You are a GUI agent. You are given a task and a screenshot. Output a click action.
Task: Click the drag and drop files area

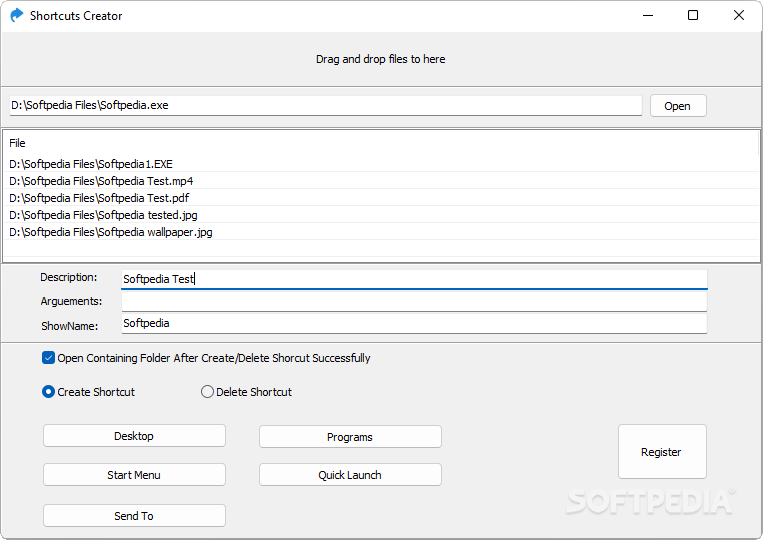(381, 59)
